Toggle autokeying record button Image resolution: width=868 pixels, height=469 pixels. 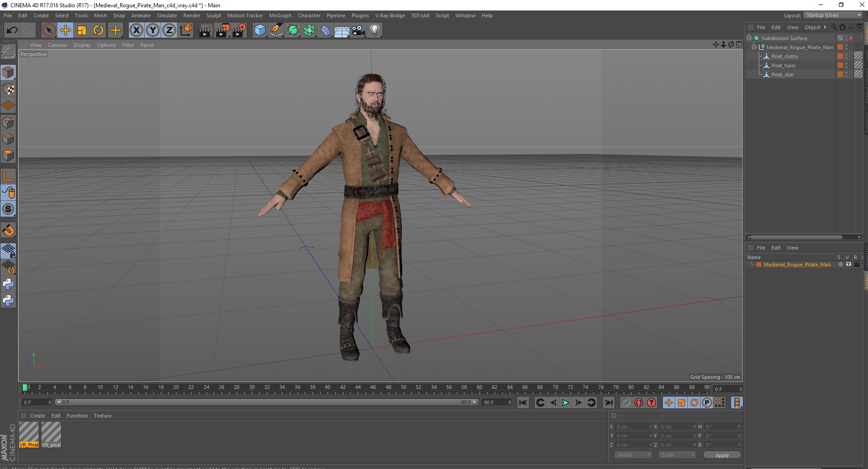639,403
